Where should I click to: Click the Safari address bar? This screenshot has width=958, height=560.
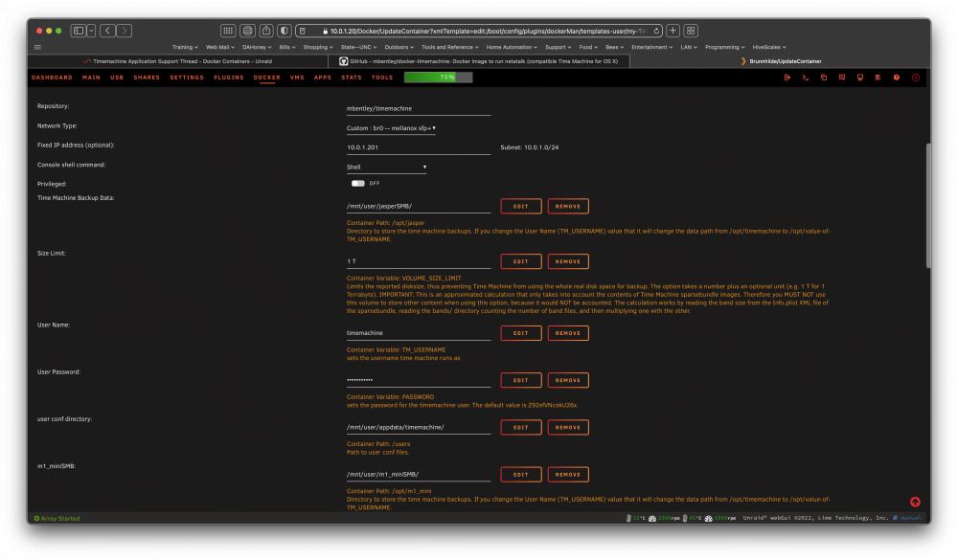(480, 31)
